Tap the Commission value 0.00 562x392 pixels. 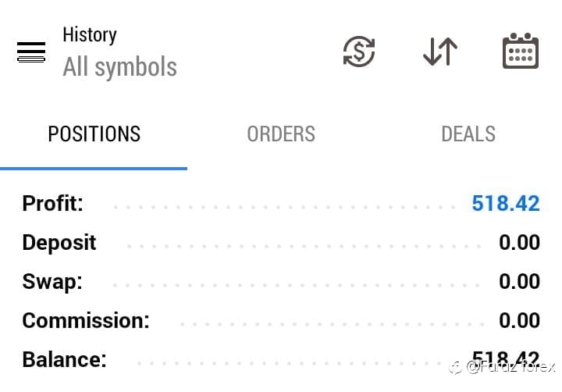(x=519, y=321)
